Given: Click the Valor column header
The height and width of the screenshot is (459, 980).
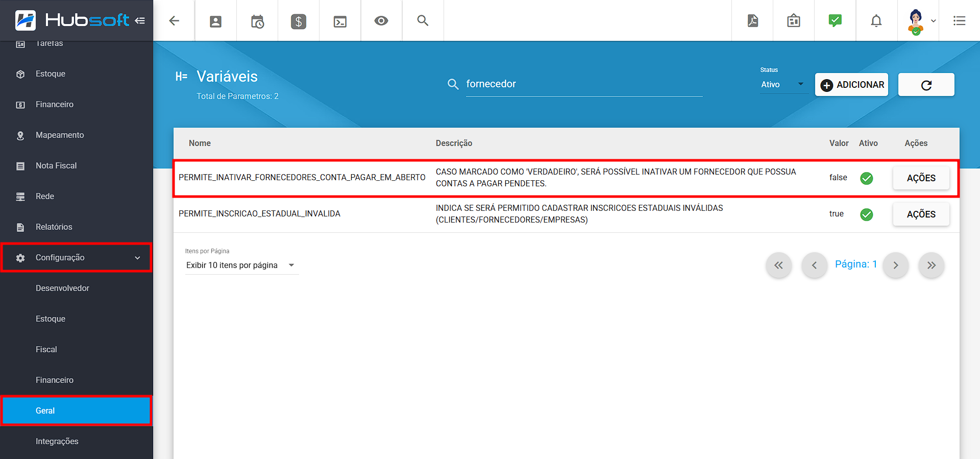Looking at the screenshot, I should (x=839, y=143).
